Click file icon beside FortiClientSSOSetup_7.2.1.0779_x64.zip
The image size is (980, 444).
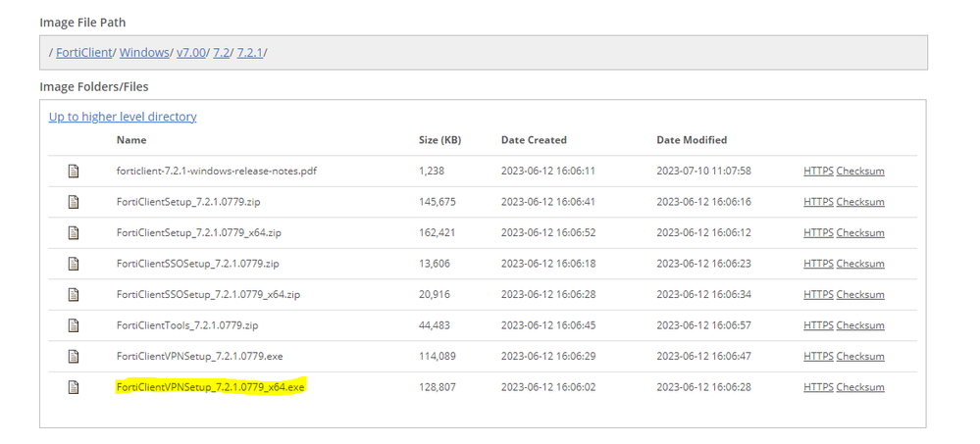[73, 295]
